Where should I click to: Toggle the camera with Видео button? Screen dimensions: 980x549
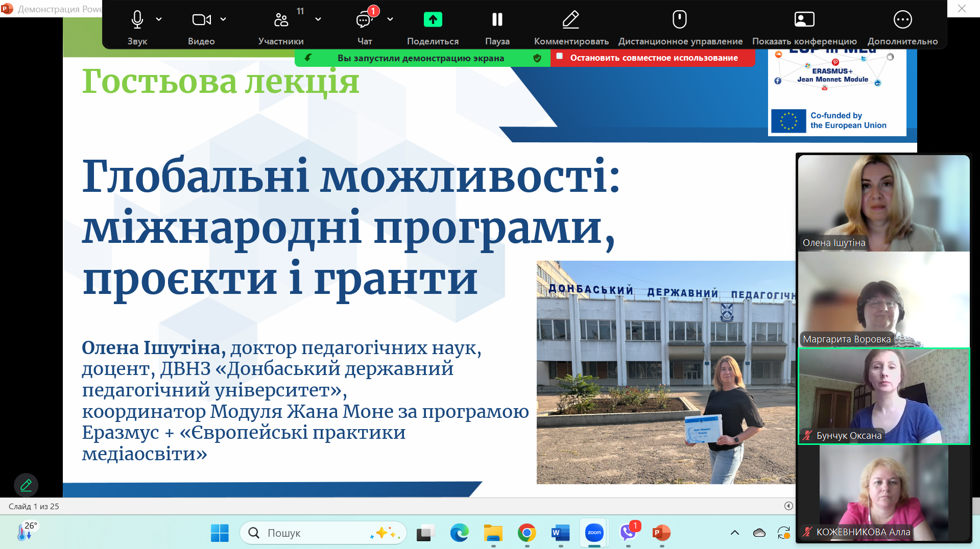pyautogui.click(x=201, y=27)
